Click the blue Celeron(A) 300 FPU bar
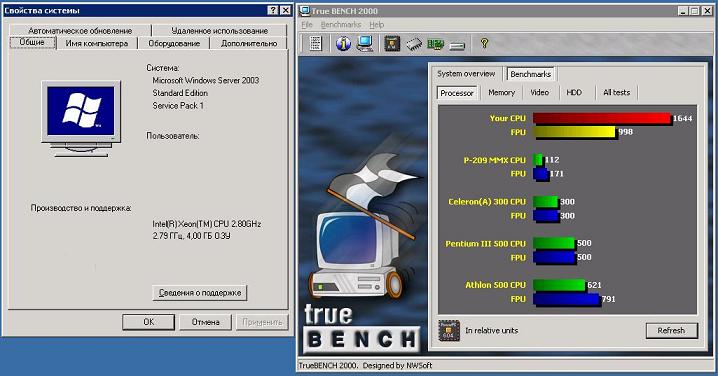The height and width of the screenshot is (376, 718). click(x=546, y=216)
